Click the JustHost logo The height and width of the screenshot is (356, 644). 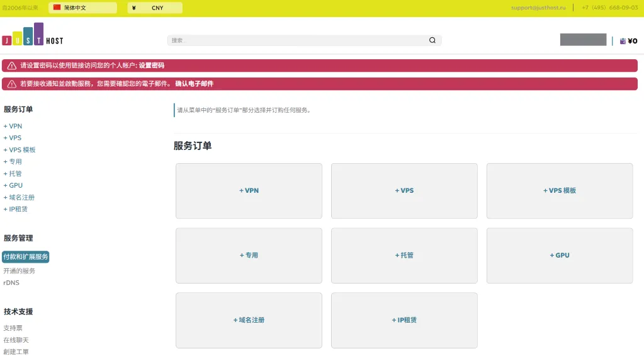(x=33, y=34)
